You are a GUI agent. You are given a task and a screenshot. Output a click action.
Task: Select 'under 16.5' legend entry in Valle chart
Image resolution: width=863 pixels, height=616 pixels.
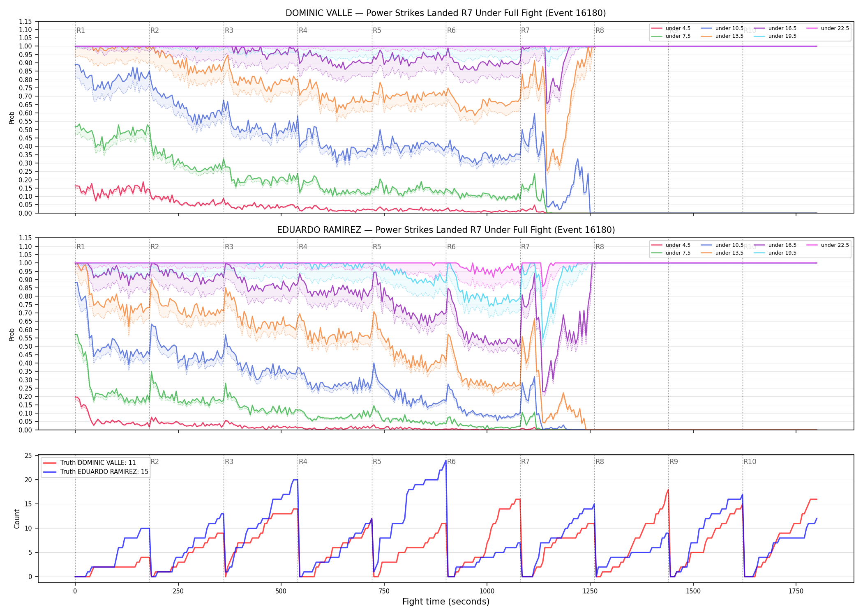point(775,28)
